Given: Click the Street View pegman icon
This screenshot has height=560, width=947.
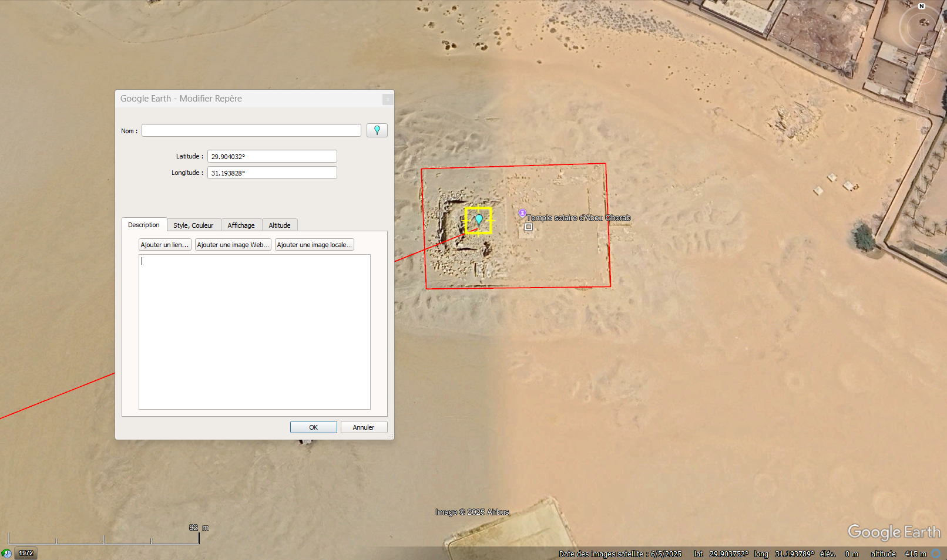Looking at the screenshot, I should (922, 99).
